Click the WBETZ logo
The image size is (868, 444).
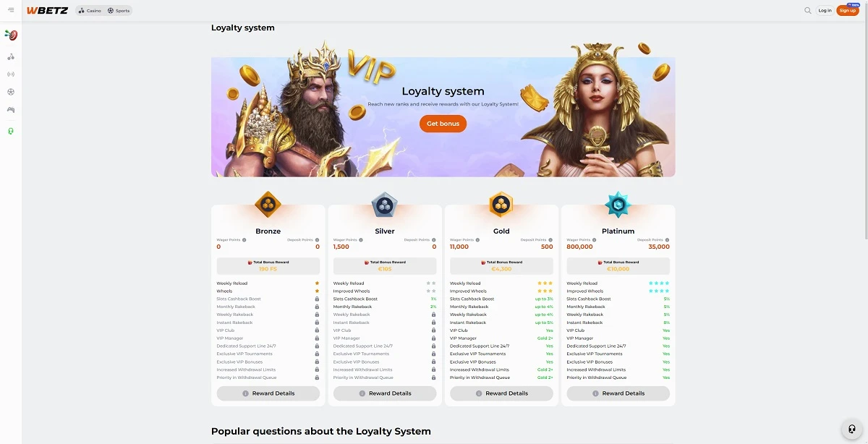click(x=47, y=11)
